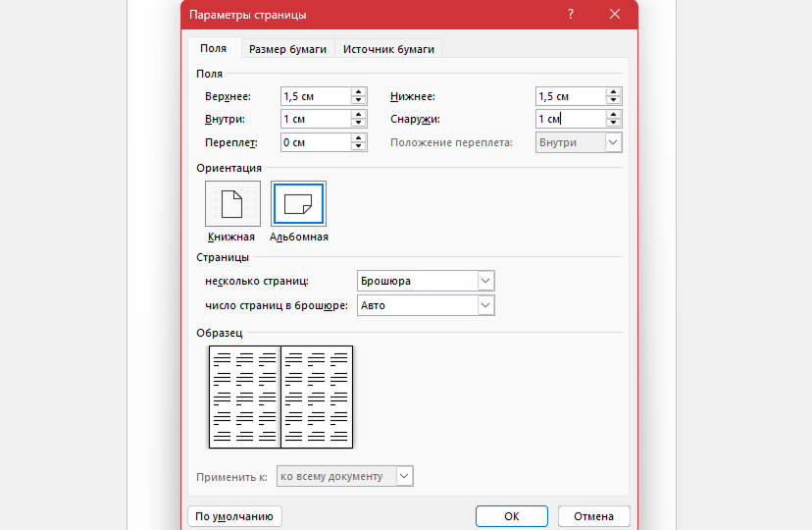Click the По умолчанию button
This screenshot has width=812, height=530.
coord(234,516)
